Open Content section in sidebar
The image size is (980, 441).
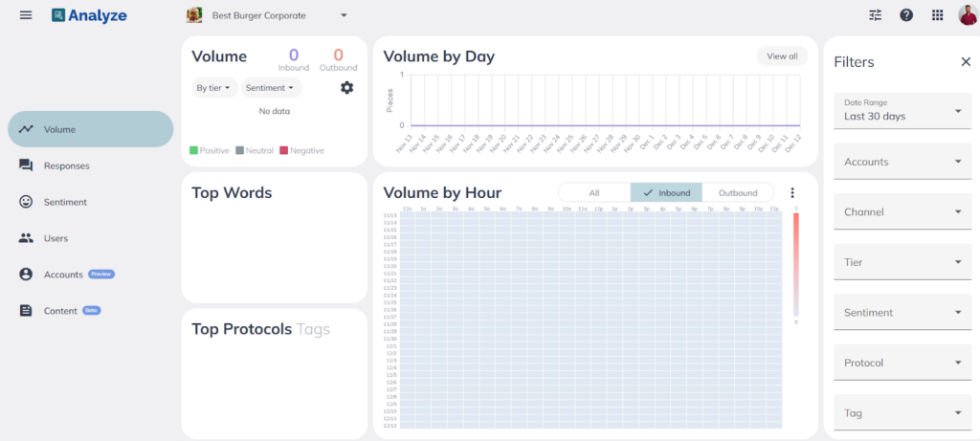click(91, 311)
